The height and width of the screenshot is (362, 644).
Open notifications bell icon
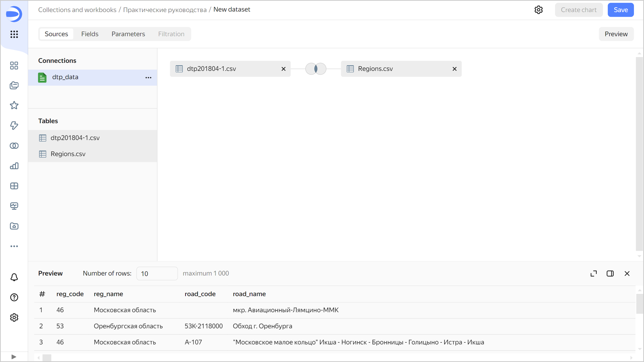pos(14,277)
